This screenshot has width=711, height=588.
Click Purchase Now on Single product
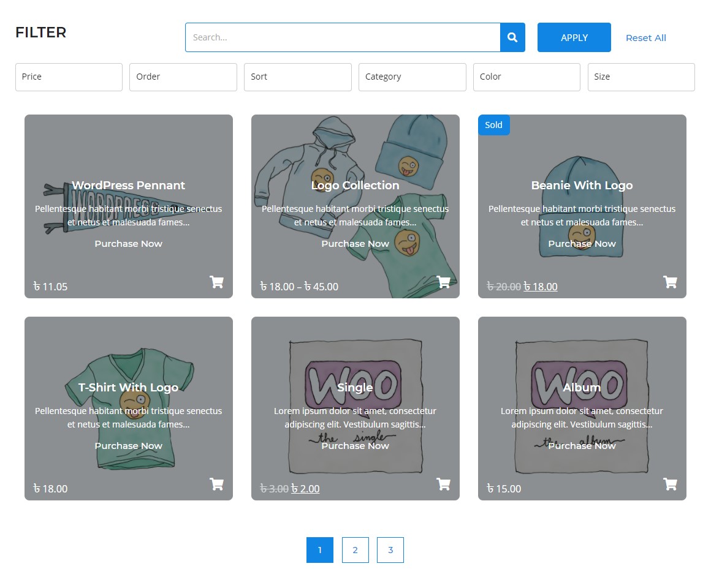click(355, 446)
